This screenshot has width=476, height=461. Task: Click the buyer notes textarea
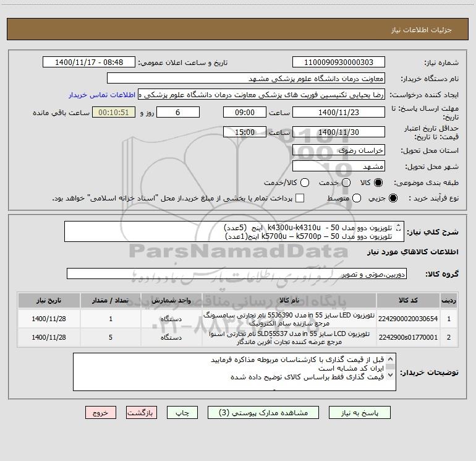[x=234, y=372]
